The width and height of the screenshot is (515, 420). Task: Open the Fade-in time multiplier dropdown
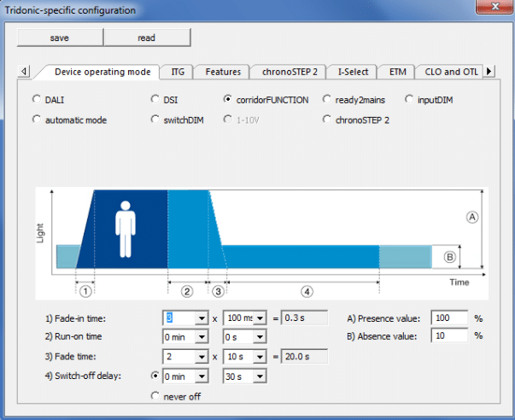tap(202, 318)
